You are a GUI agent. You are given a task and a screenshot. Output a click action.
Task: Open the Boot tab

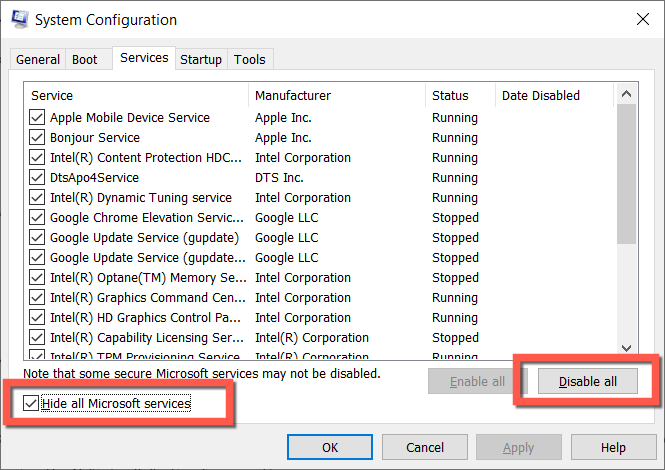85,60
